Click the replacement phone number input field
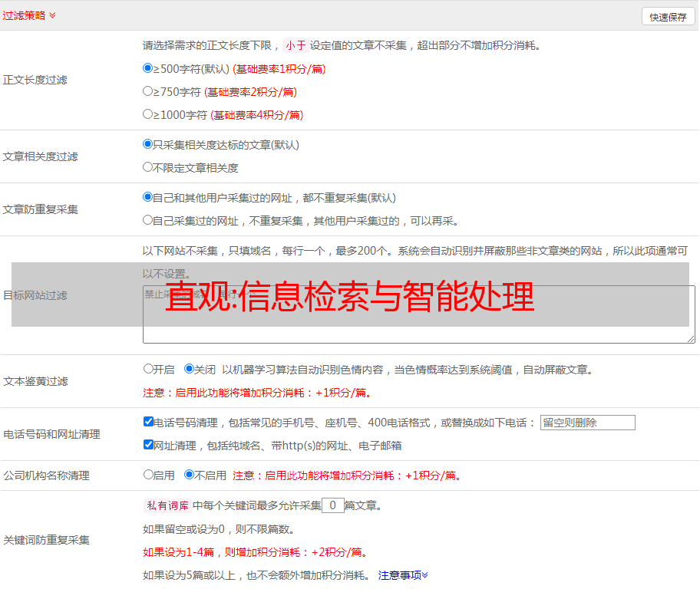 coord(587,423)
